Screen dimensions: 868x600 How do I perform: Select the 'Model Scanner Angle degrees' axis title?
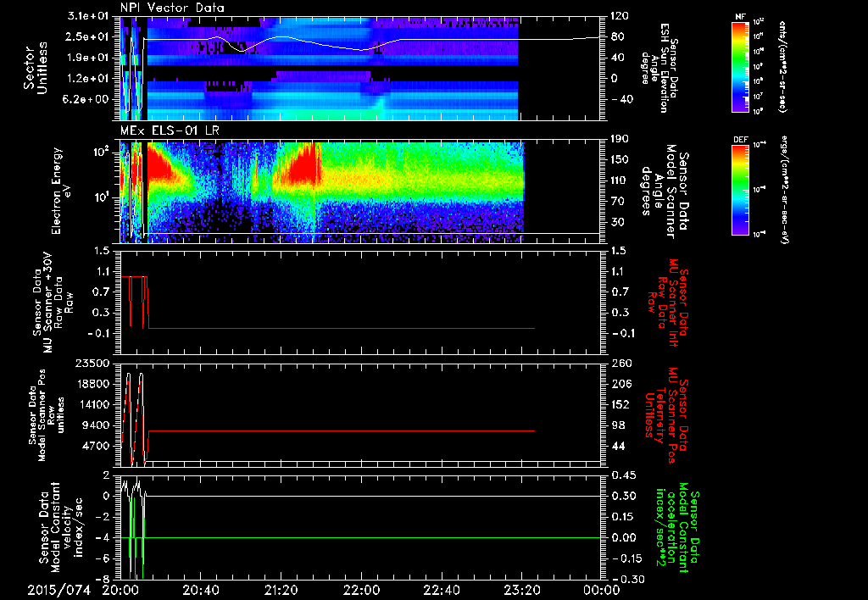point(665,192)
